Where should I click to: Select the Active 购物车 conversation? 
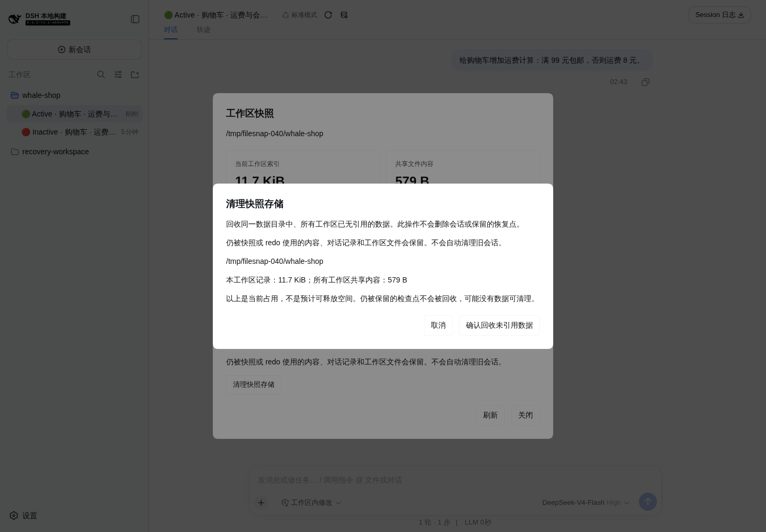pos(74,114)
